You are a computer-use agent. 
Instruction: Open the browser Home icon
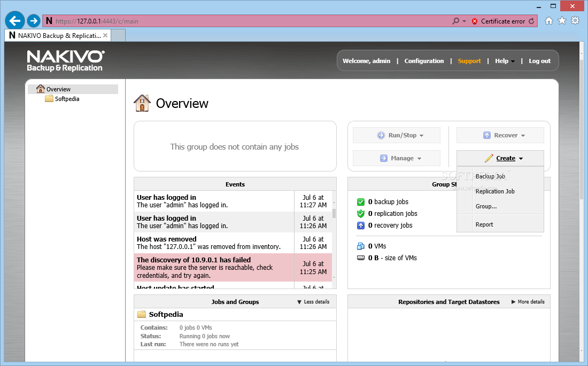tap(548, 21)
